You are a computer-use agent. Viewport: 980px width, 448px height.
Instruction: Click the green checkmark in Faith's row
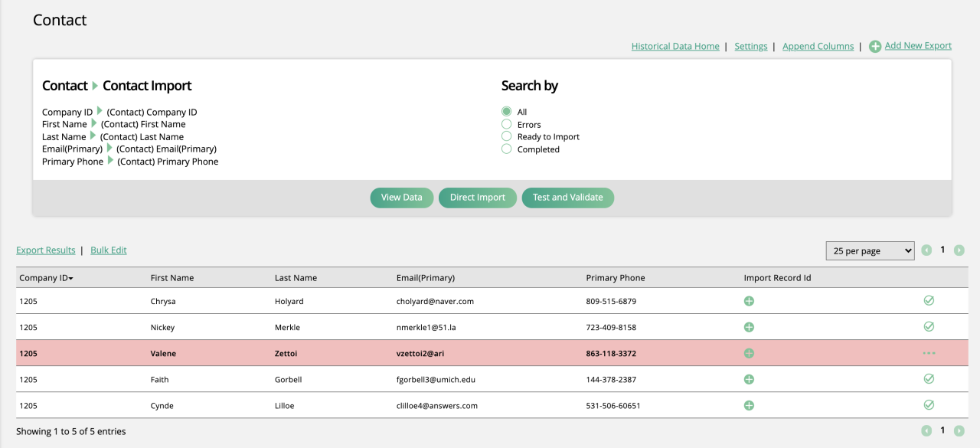click(929, 378)
